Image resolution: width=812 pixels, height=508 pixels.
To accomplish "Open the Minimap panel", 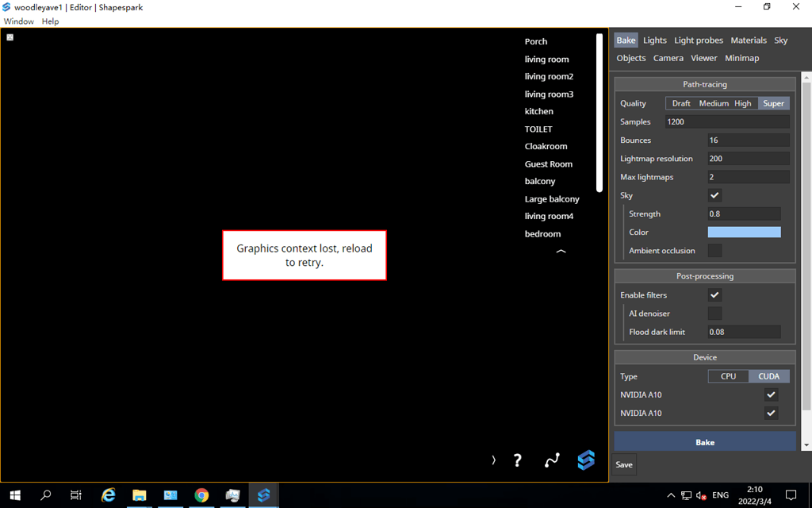I will pos(741,57).
